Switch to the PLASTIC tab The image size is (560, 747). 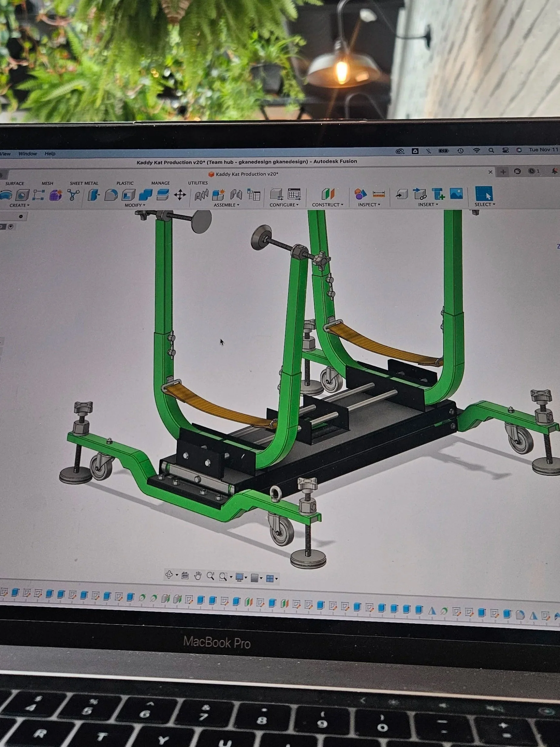125,183
